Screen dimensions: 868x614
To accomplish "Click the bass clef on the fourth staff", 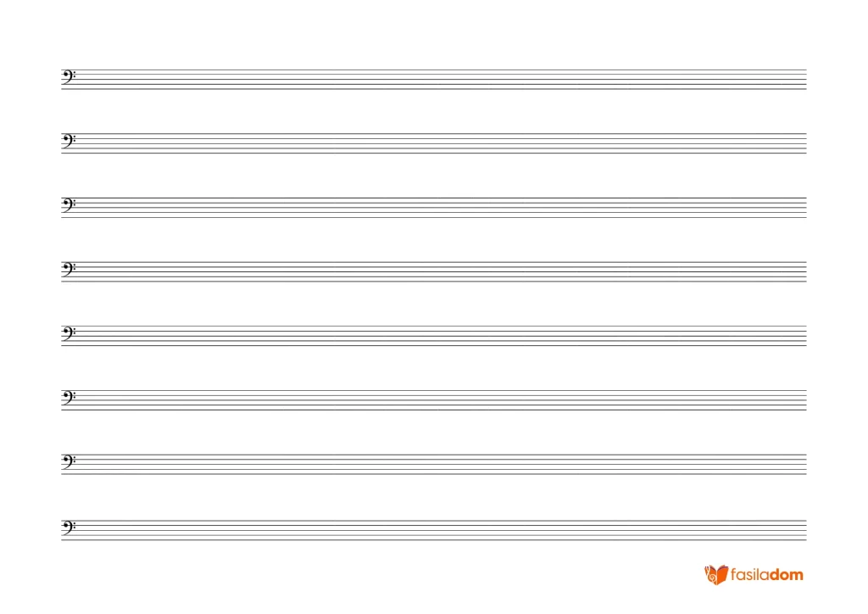I will click(69, 271).
